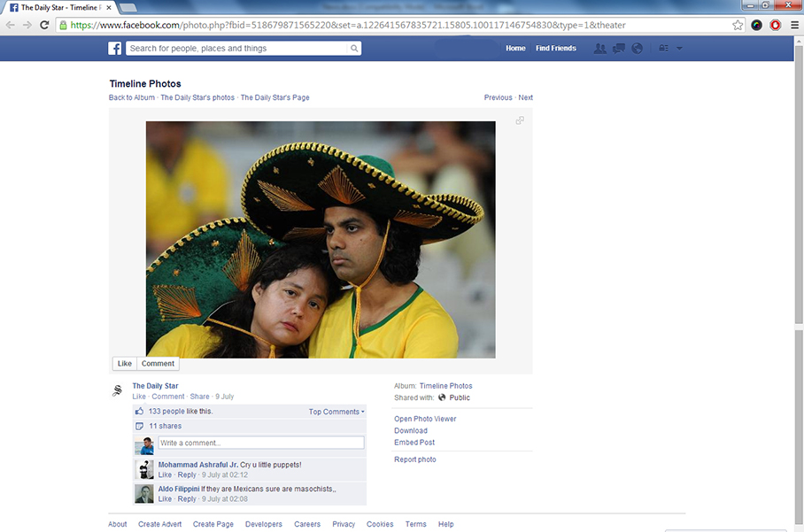Expand the account dropdown arrow in header

(679, 48)
